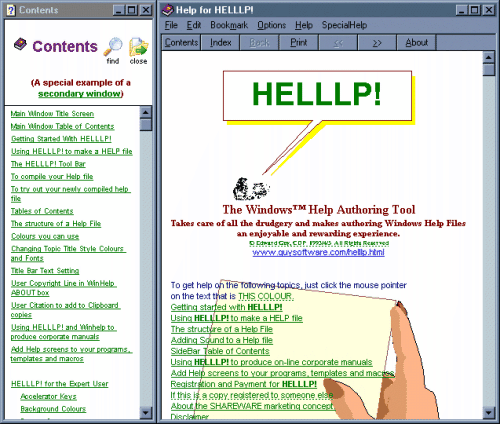
Task: Open the Bookmark menu
Action: 229,25
